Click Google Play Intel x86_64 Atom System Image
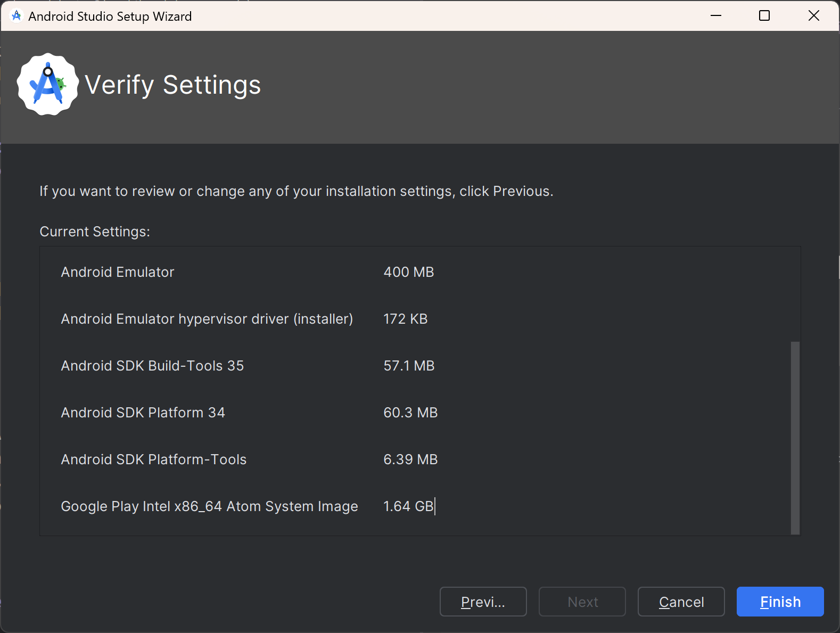The image size is (840, 633). 209,506
